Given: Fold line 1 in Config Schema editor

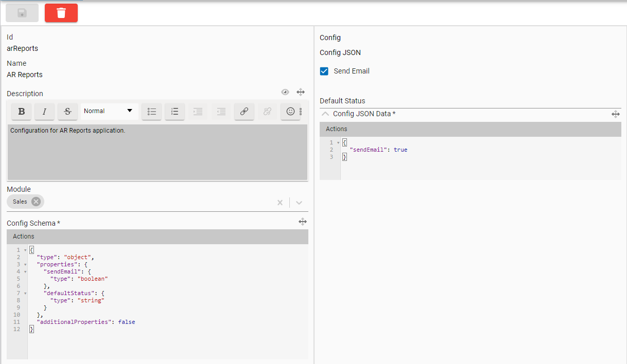Looking at the screenshot, I should (x=25, y=250).
